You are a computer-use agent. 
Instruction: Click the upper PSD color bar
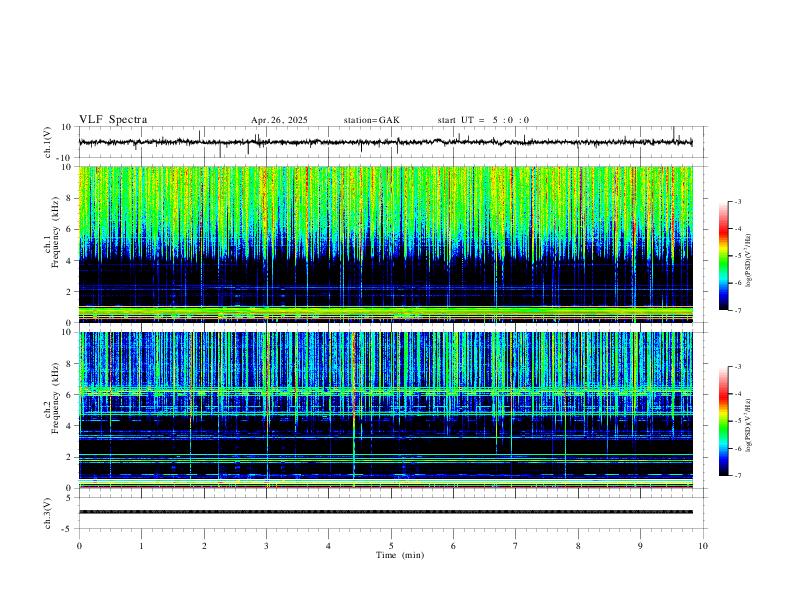click(724, 256)
